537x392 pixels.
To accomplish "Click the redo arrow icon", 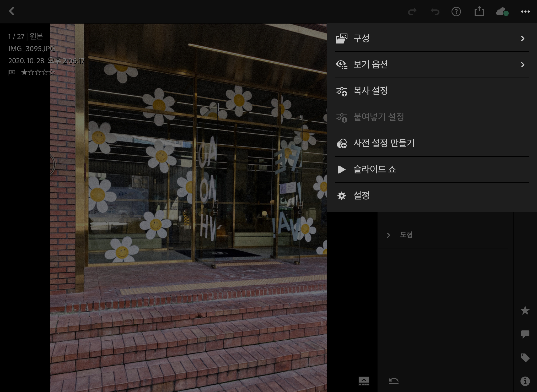I will (412, 12).
